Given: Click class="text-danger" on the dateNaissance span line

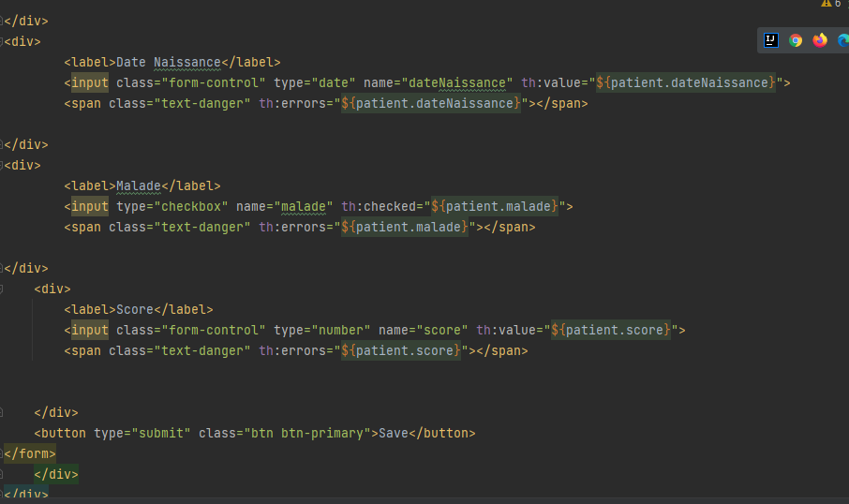Looking at the screenshot, I should tap(180, 103).
